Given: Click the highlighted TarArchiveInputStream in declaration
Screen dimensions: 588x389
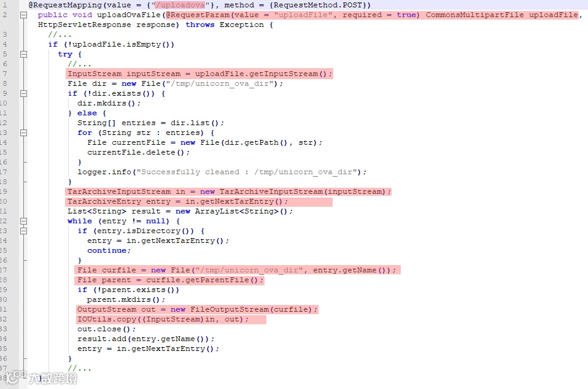Looking at the screenshot, I should point(228,191).
